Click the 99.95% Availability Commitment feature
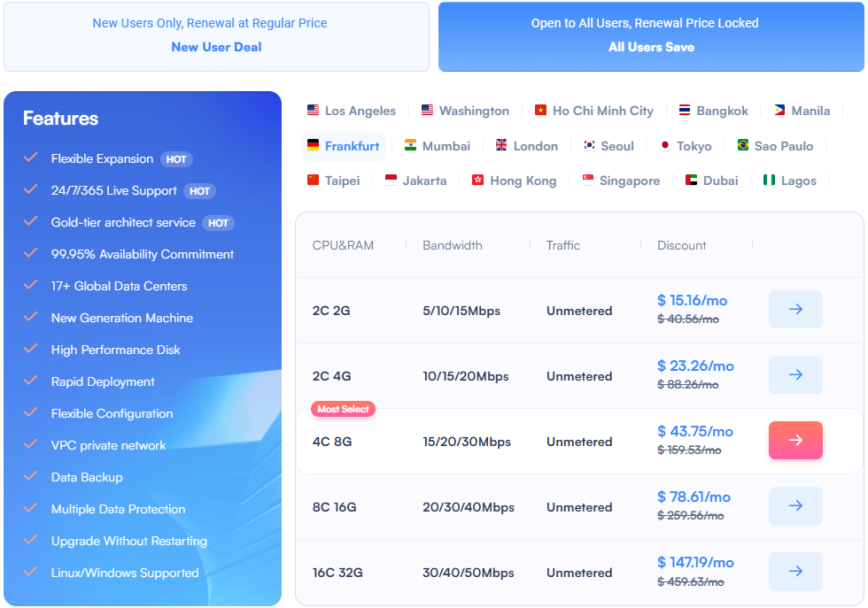The height and width of the screenshot is (608, 868). 143,255
